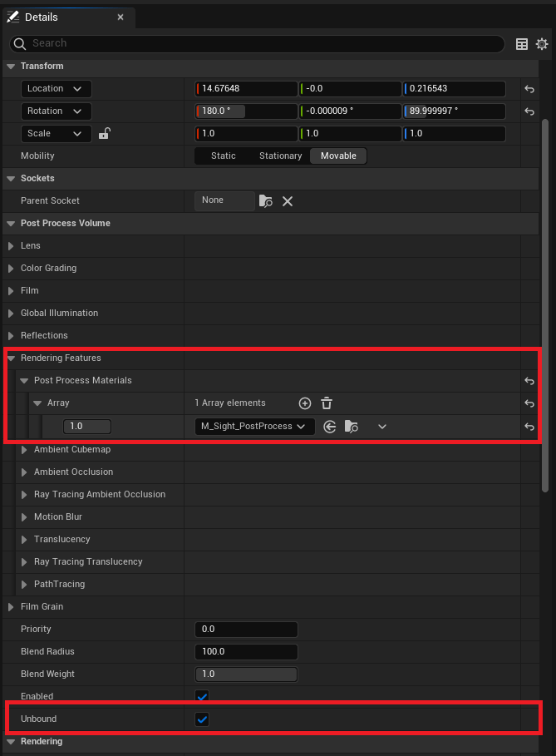Open the property matrix table view icon
This screenshot has height=756, width=556.
coord(522,44)
